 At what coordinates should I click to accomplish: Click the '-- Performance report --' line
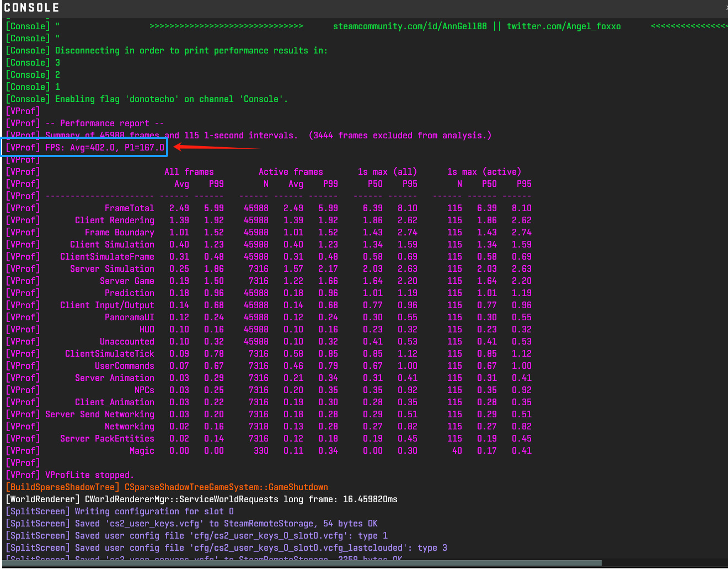click(x=85, y=123)
